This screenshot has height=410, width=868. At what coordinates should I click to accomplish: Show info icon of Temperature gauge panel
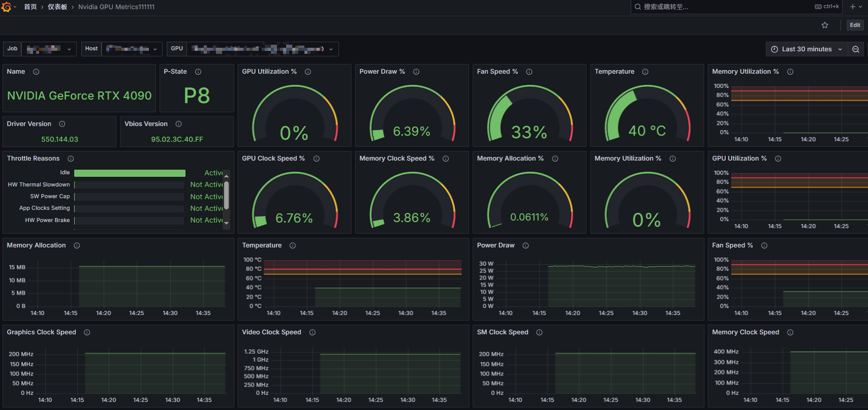[645, 72]
